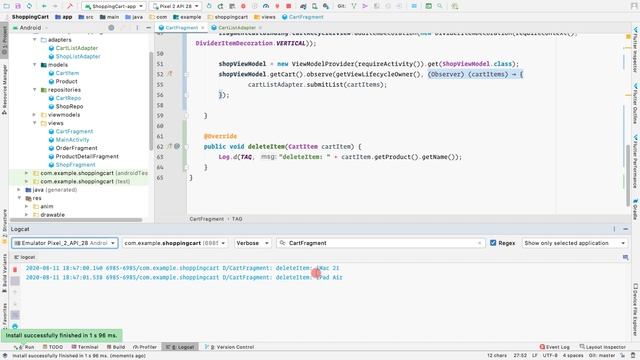Collapse the res folder
This screenshot has height=360, width=640.
pyautogui.click(x=19, y=198)
